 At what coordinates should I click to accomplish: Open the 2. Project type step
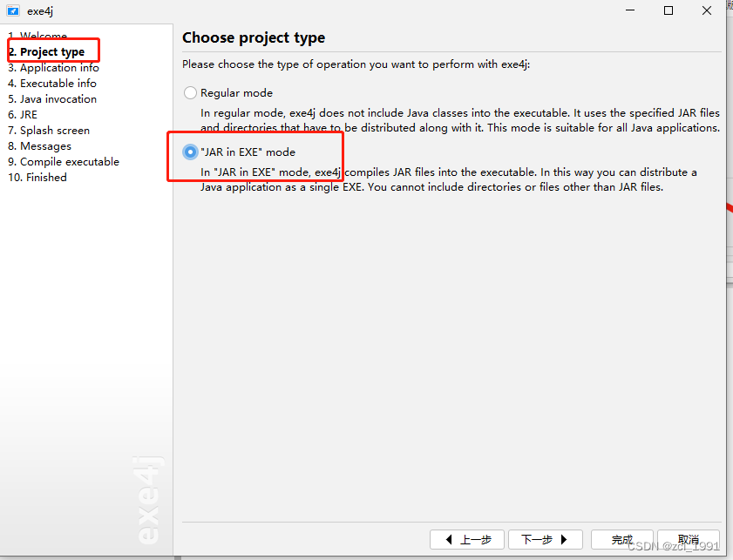point(46,52)
